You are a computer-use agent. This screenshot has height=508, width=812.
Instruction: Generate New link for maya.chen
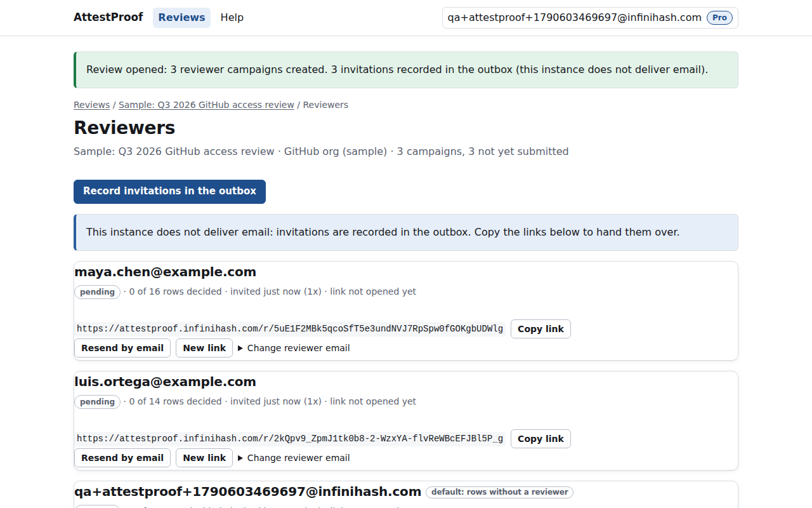[x=204, y=348]
